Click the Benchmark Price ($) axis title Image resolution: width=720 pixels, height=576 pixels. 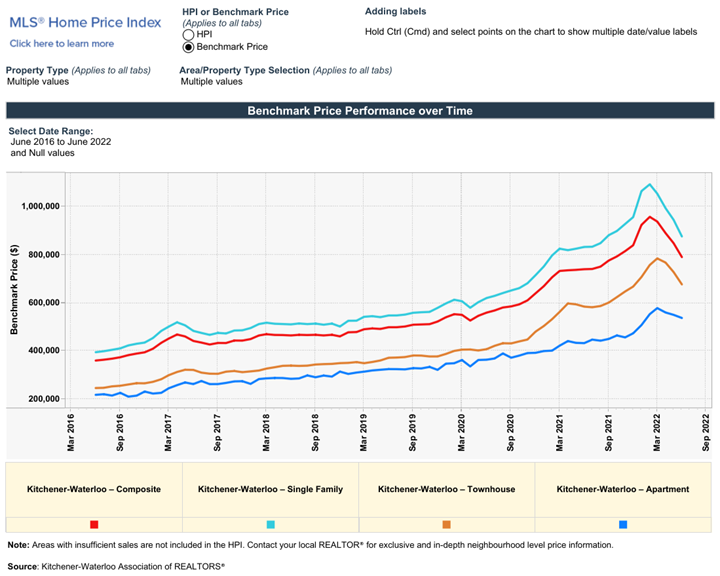pos(14,289)
